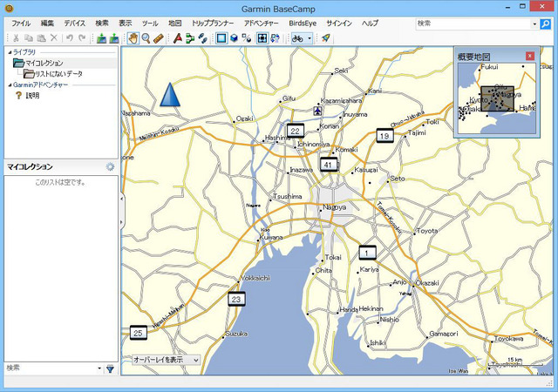Open the BirdsEye menu
Image resolution: width=558 pixels, height=392 pixels.
click(x=303, y=24)
